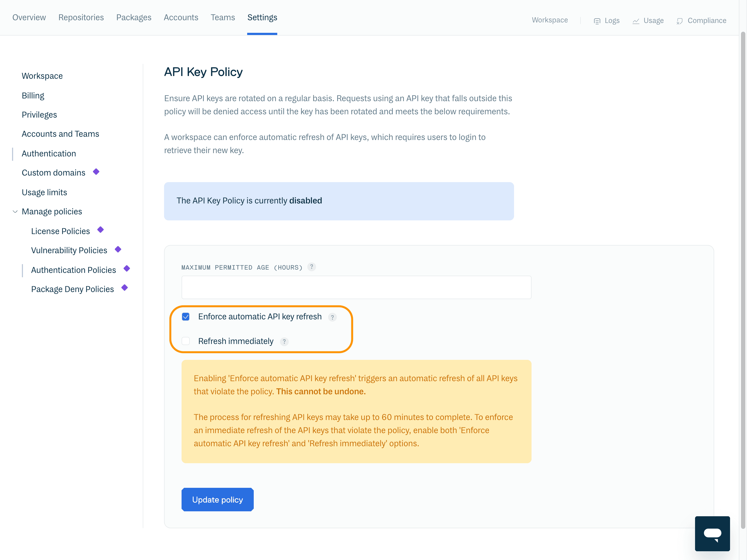Click the purple diamond beside Authentication Policies
The width and height of the screenshot is (747, 560).
click(126, 269)
